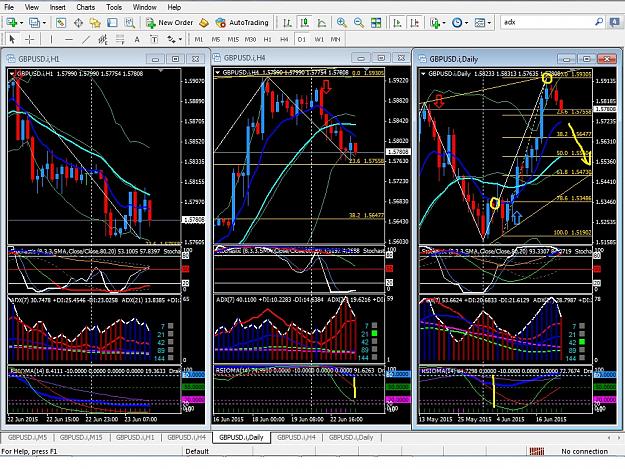The image size is (625, 469).
Task: Select the cursor arrow tool
Action: [12, 39]
